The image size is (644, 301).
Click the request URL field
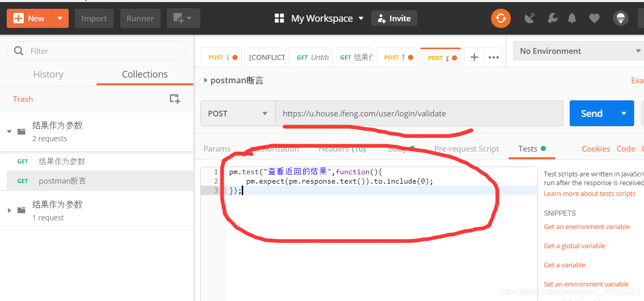pos(419,113)
